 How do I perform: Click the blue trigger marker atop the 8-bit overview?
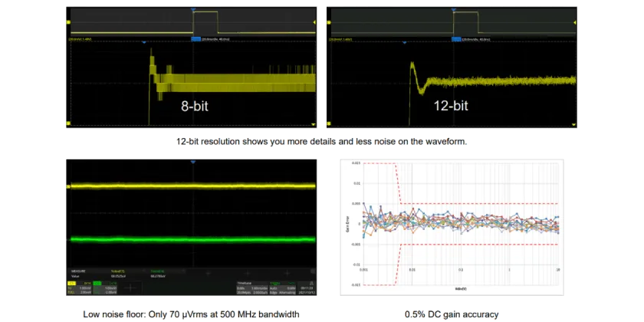pyautogui.click(x=193, y=9)
